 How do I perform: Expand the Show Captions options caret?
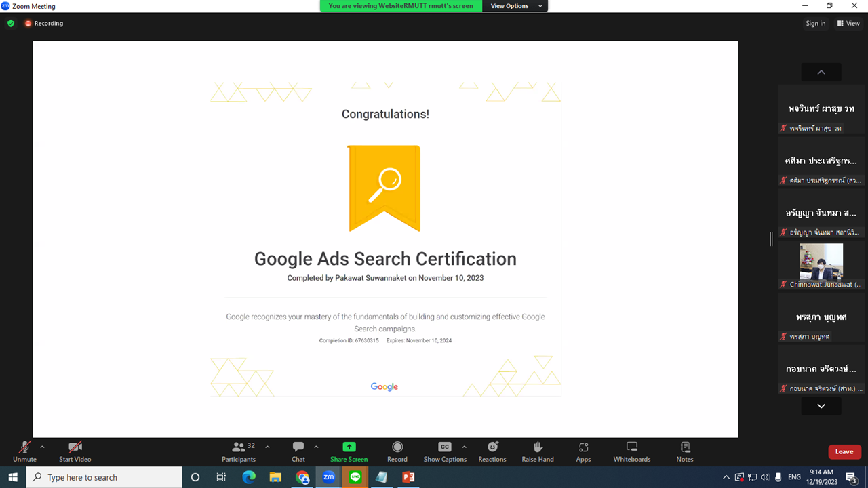click(x=464, y=447)
